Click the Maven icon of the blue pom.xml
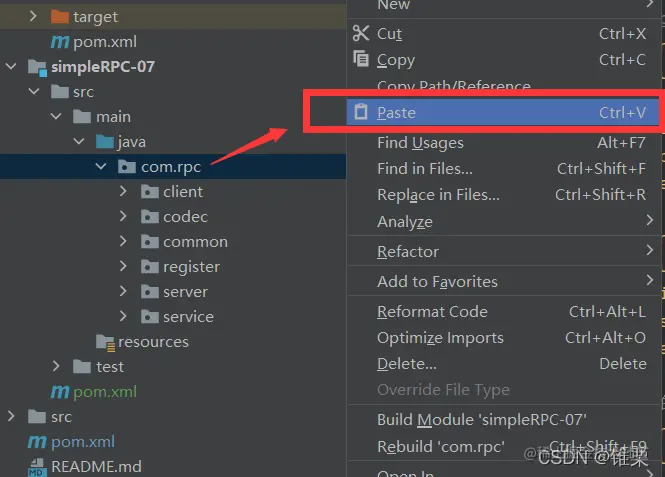 pos(37,442)
